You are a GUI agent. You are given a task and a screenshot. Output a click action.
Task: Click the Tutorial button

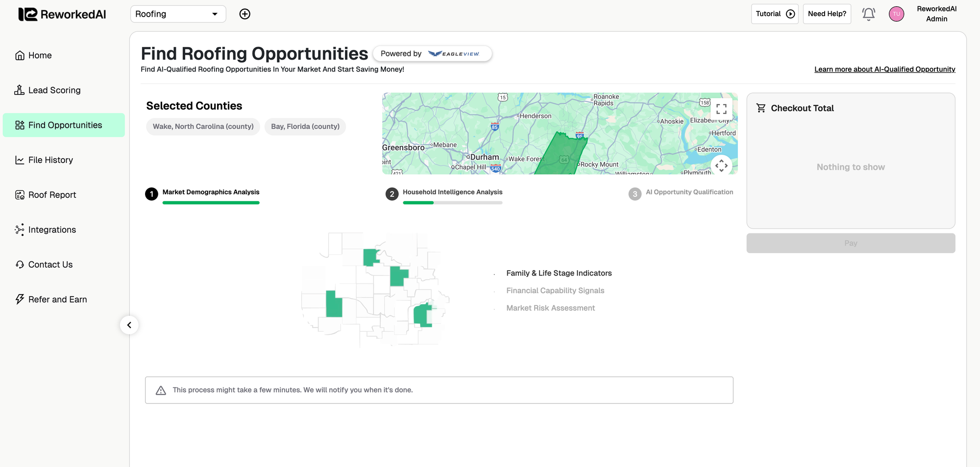(775, 14)
